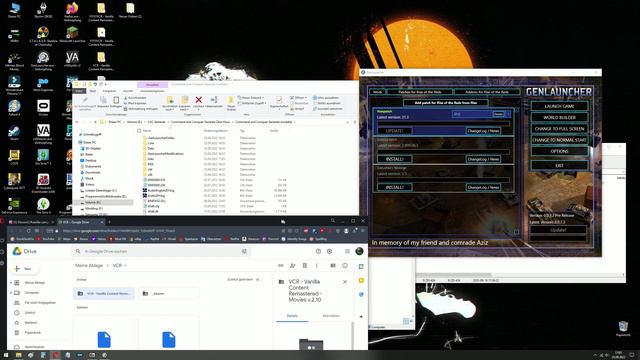This screenshot has width=640, height=360.
Task: Click INSTALL! on second patch entry
Action: pos(394,159)
